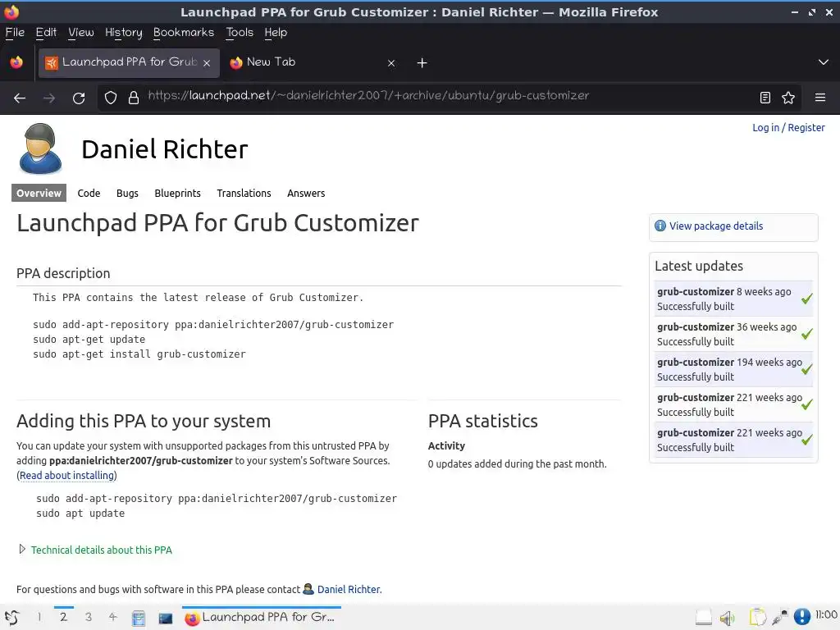Screen dimensions: 840x630
Task: View site security padlock info
Action: click(x=134, y=98)
